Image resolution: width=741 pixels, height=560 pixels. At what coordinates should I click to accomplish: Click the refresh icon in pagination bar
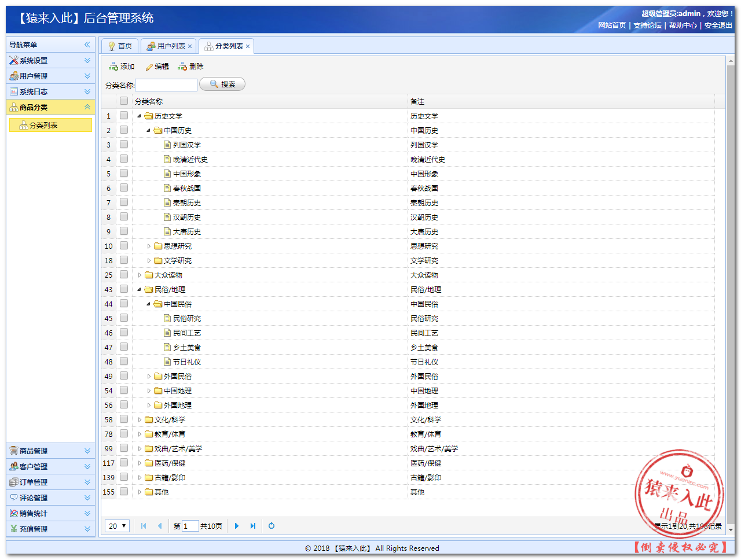(272, 526)
